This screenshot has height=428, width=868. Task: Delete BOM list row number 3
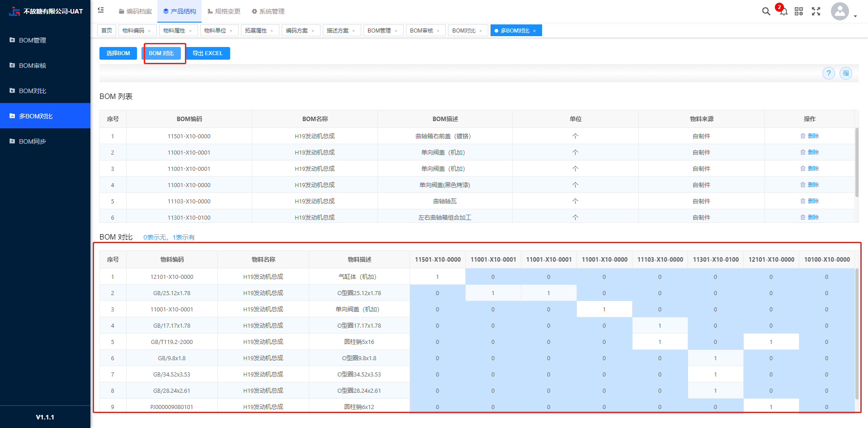810,169
